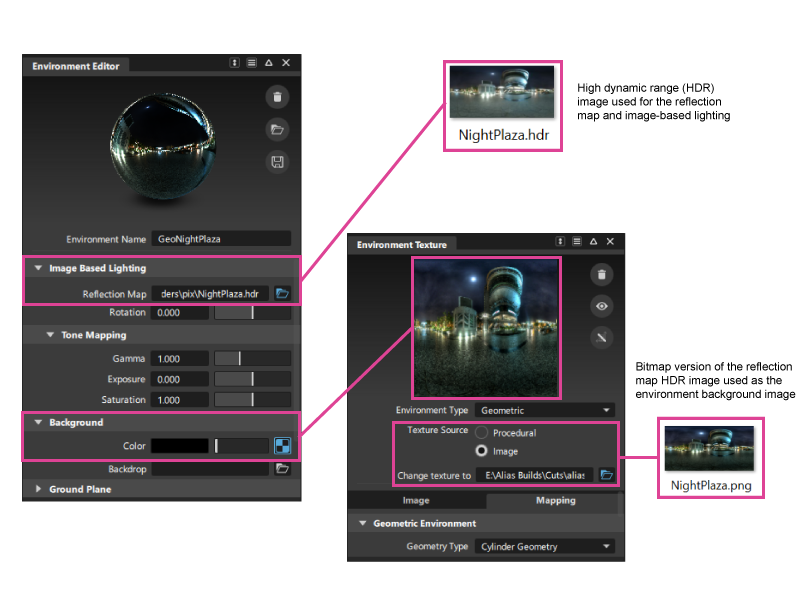Screen dimensions: 800x600
Task: Adjust the Gamma slider
Action: pyautogui.click(x=253, y=358)
